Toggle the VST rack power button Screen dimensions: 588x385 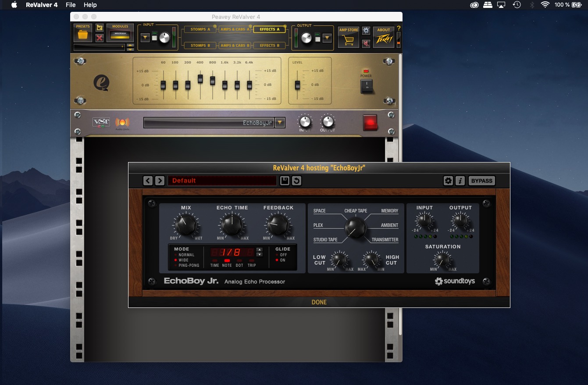tap(371, 123)
